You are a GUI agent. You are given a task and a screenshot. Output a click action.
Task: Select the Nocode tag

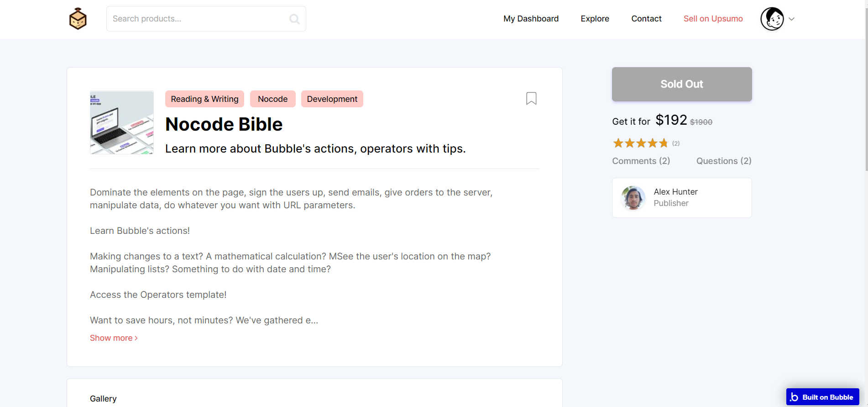[x=272, y=99]
